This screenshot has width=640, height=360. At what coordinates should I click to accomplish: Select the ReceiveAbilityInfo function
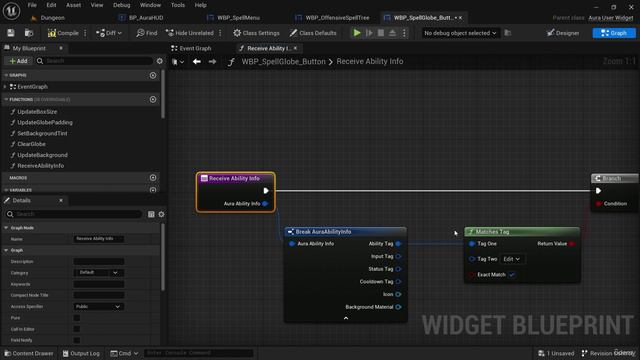(40, 166)
